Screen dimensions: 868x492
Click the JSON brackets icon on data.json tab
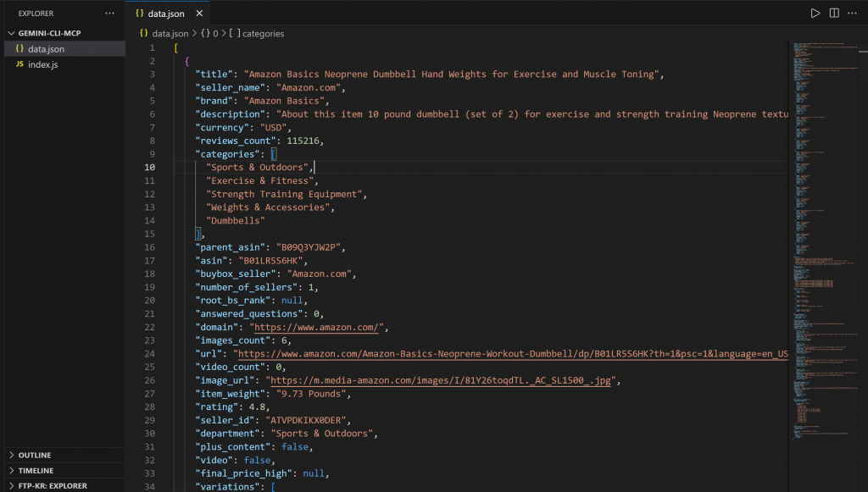coord(141,13)
